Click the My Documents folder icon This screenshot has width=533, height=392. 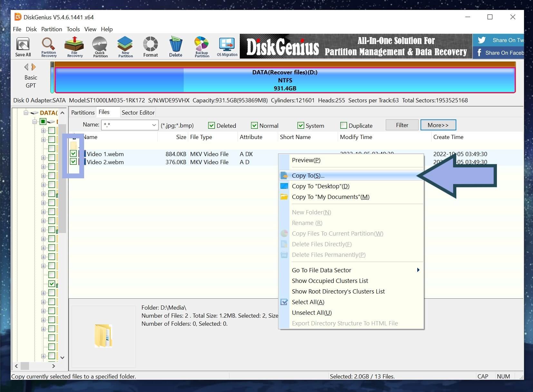coord(284,197)
